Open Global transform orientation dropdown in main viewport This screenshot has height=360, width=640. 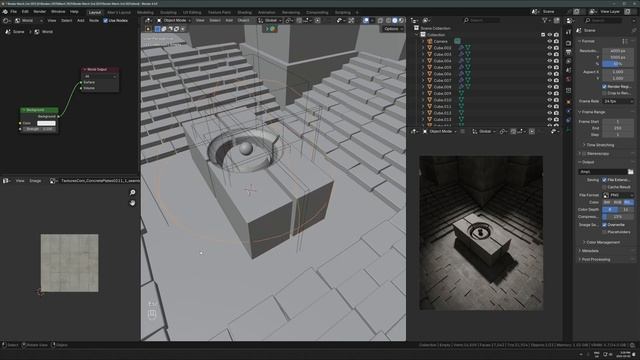pyautogui.click(x=270, y=20)
